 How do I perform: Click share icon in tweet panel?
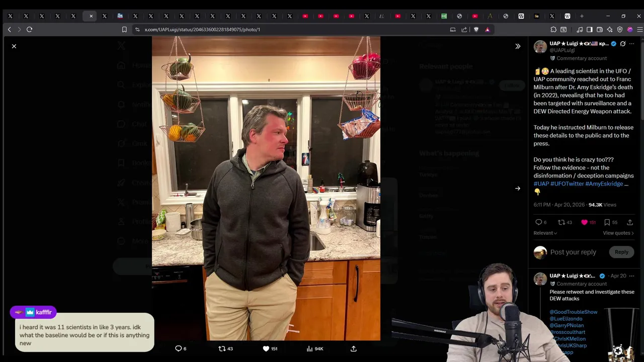point(630,222)
